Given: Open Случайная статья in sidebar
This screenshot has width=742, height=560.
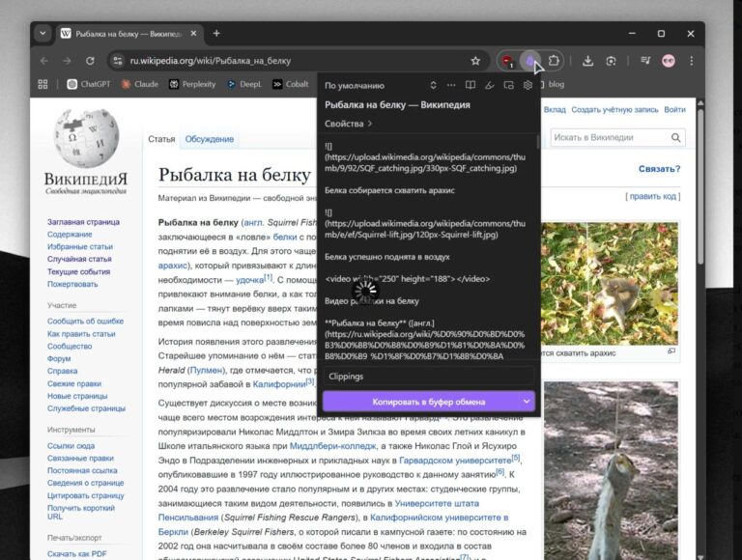Looking at the screenshot, I should coord(79,259).
